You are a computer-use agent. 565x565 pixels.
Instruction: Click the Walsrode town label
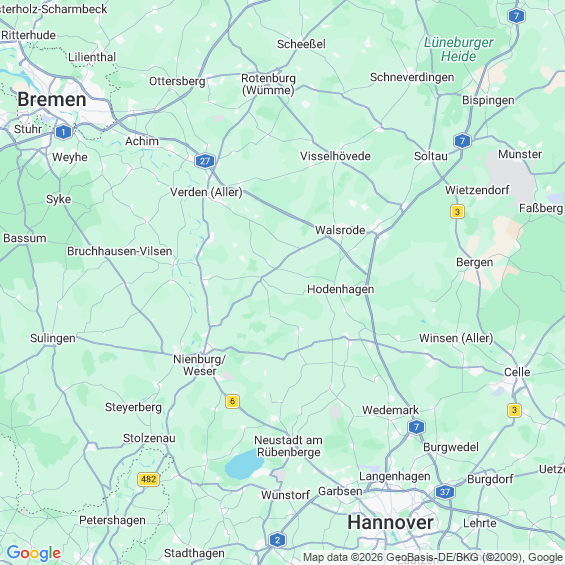pyautogui.click(x=340, y=230)
